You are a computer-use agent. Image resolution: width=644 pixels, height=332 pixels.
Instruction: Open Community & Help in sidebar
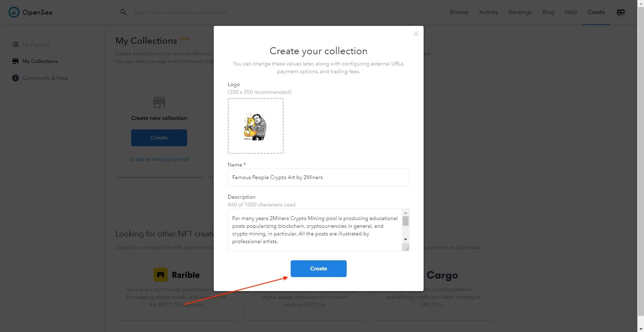point(45,78)
